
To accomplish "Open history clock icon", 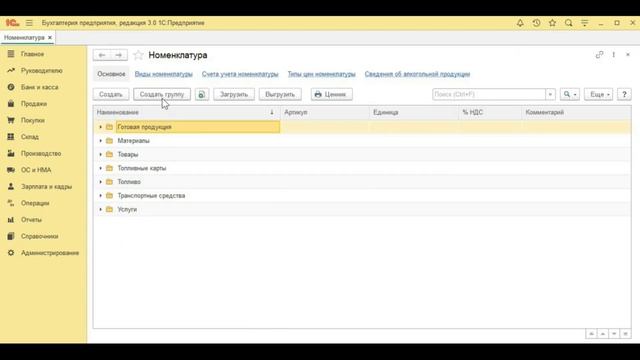I will click(536, 23).
